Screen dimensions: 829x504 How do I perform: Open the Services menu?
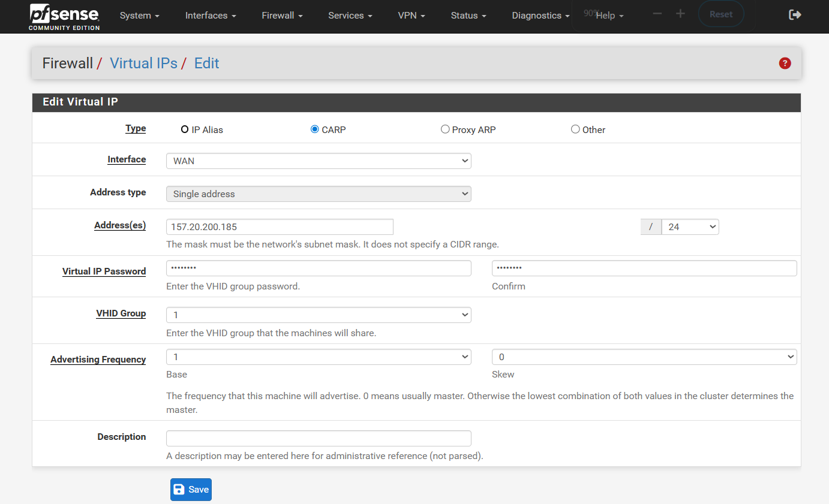click(350, 16)
